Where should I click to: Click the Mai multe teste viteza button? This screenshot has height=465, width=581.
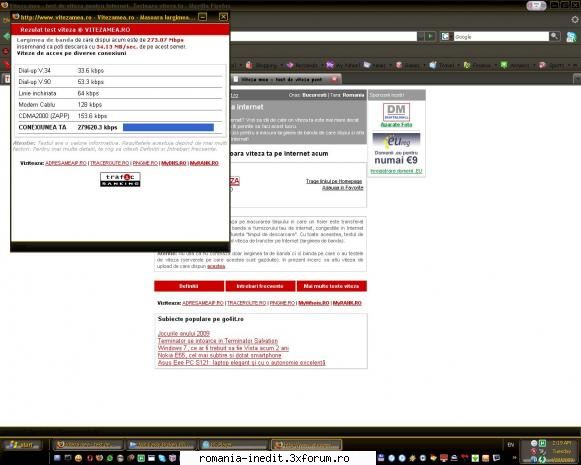pos(332,286)
